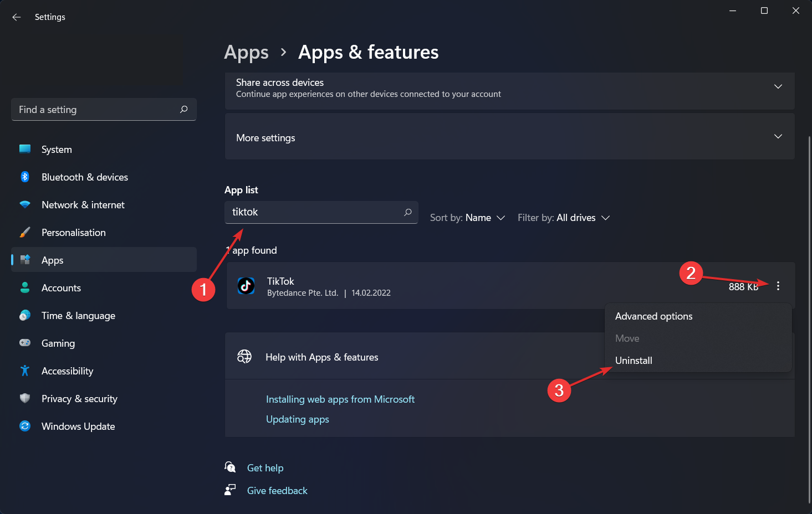Open Accounts settings
The height and width of the screenshot is (514, 812).
click(104, 288)
